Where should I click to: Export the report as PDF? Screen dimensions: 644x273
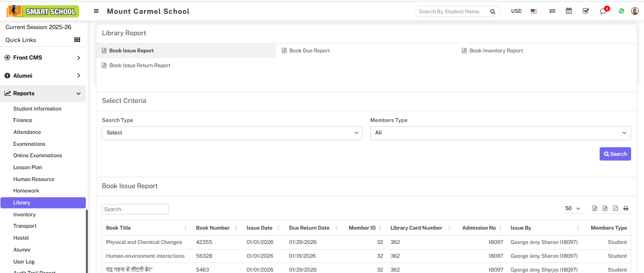[615, 209]
